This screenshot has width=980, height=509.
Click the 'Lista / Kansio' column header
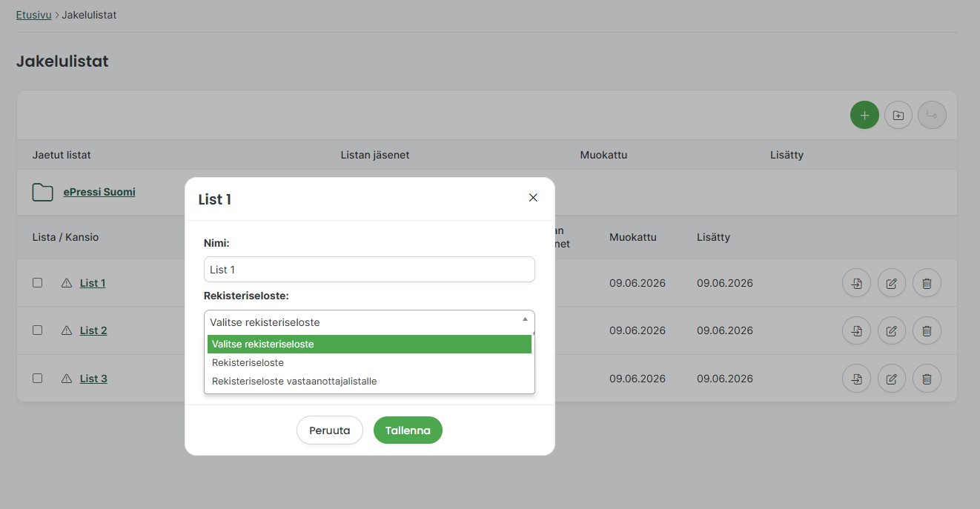[x=65, y=237]
